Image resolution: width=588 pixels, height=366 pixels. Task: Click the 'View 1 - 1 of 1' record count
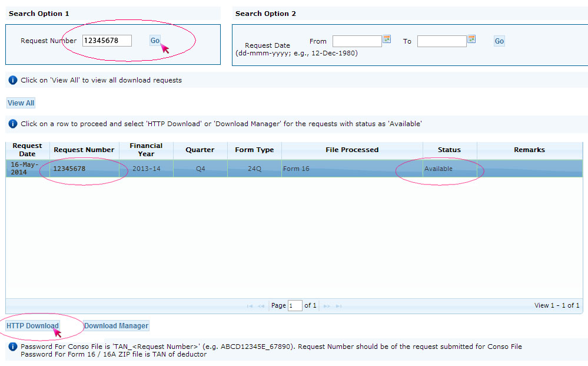556,305
